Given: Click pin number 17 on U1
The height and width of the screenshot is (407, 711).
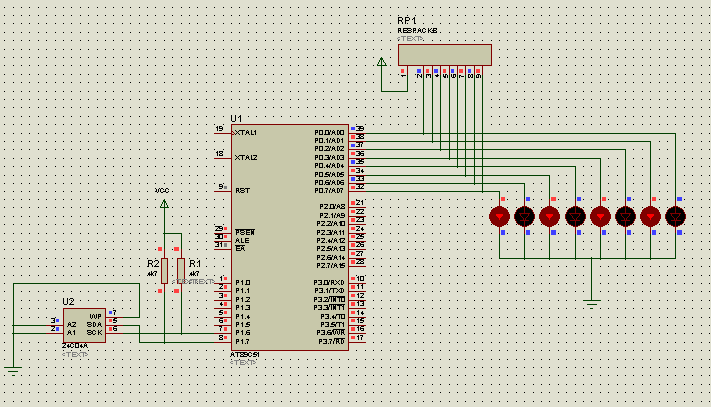Looking at the screenshot, I should [x=360, y=337].
